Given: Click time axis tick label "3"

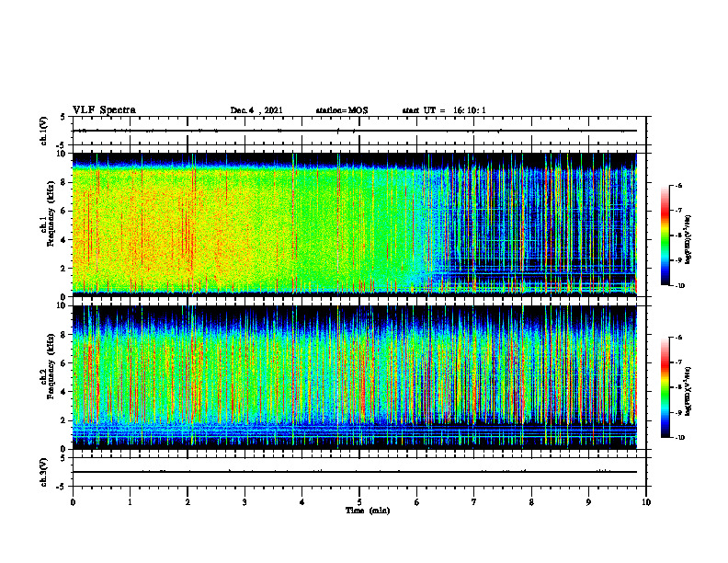Looking at the screenshot, I should pyautogui.click(x=245, y=502).
